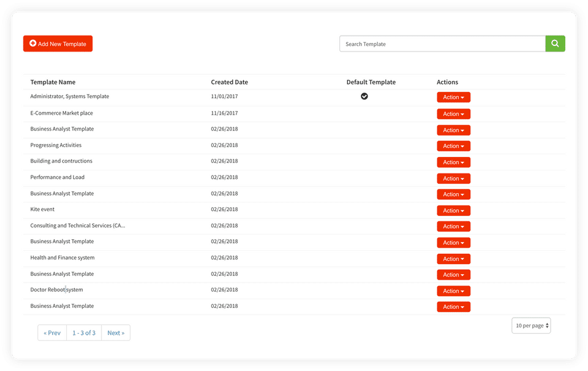Select the Kite event template row name
This screenshot has height=371, width=588.
pos(42,210)
